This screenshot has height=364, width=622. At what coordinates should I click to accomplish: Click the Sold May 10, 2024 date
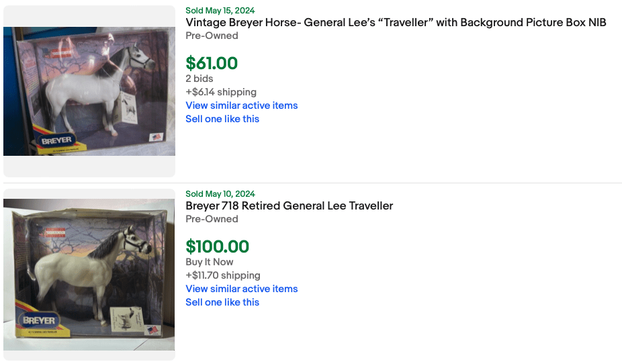click(x=220, y=194)
